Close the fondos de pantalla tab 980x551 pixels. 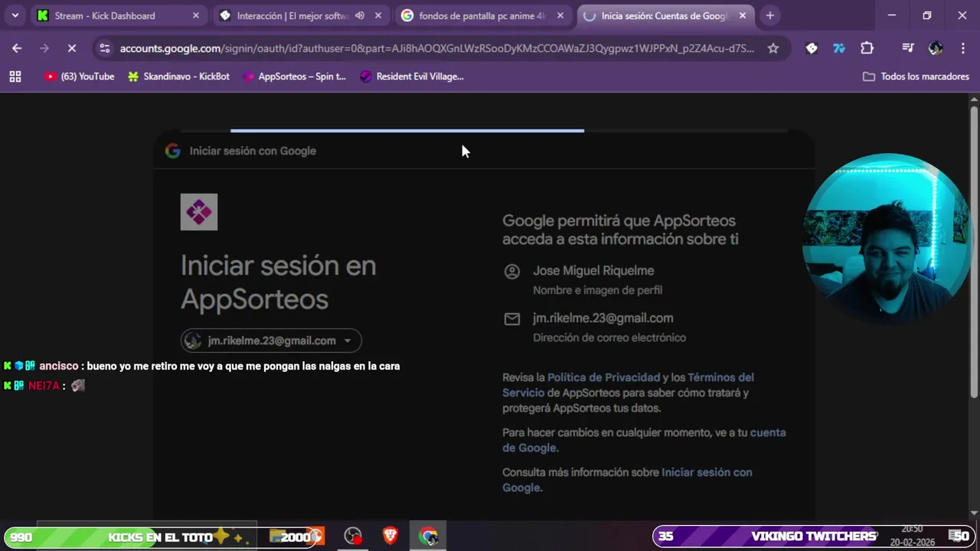[560, 15]
